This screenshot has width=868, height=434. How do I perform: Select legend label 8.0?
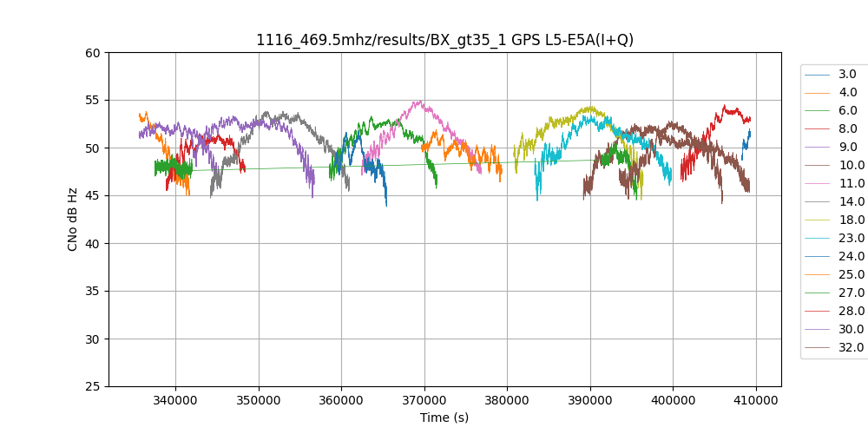pos(847,129)
